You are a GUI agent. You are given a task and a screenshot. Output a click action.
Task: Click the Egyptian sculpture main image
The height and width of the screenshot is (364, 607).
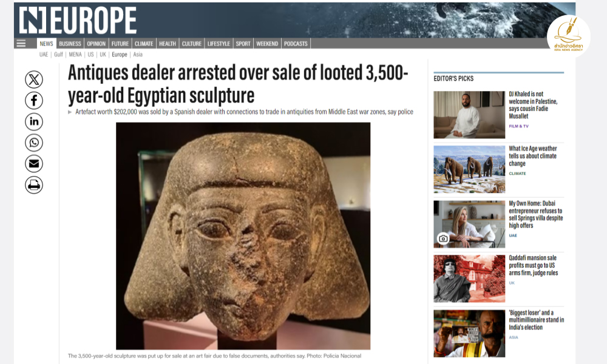tap(243, 236)
